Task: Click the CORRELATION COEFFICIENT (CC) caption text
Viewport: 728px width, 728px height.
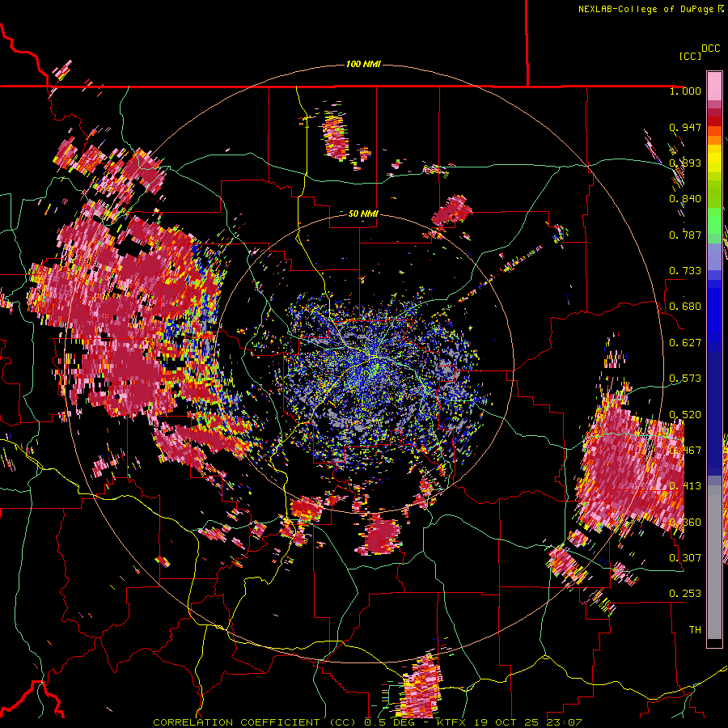Action: click(x=255, y=722)
